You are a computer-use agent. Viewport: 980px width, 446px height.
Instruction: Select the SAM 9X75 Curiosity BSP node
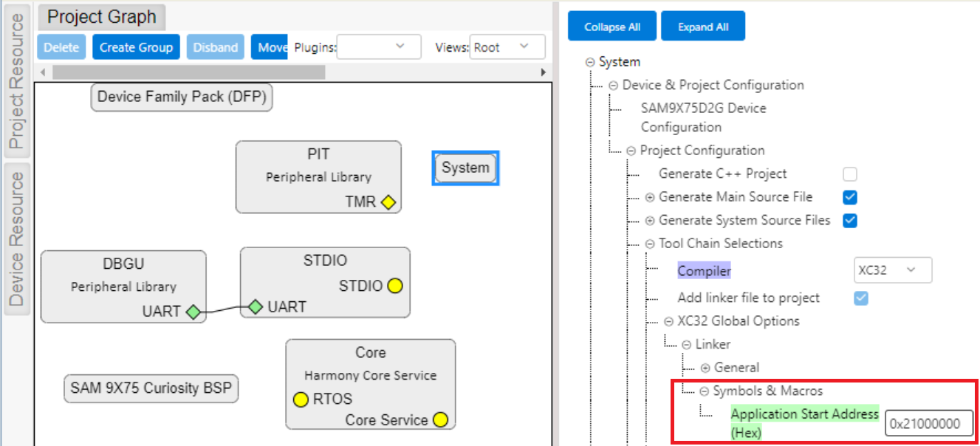pyautogui.click(x=150, y=388)
